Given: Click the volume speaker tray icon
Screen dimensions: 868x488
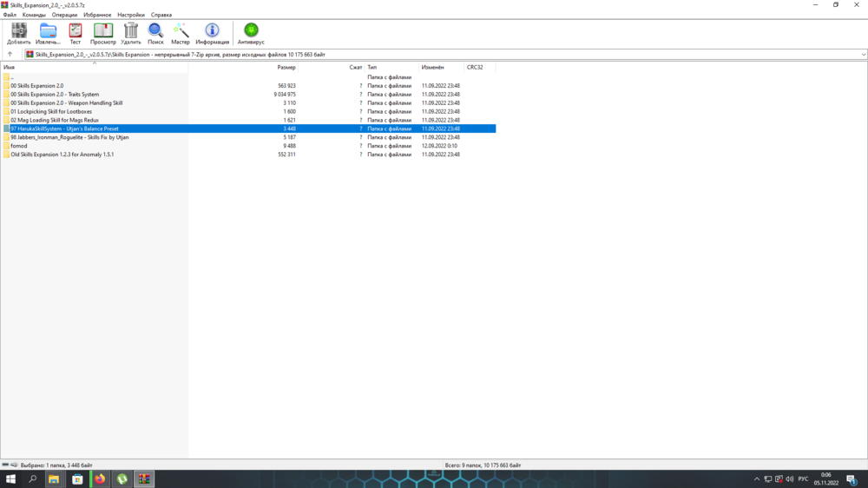Looking at the screenshot, I should click(789, 479).
